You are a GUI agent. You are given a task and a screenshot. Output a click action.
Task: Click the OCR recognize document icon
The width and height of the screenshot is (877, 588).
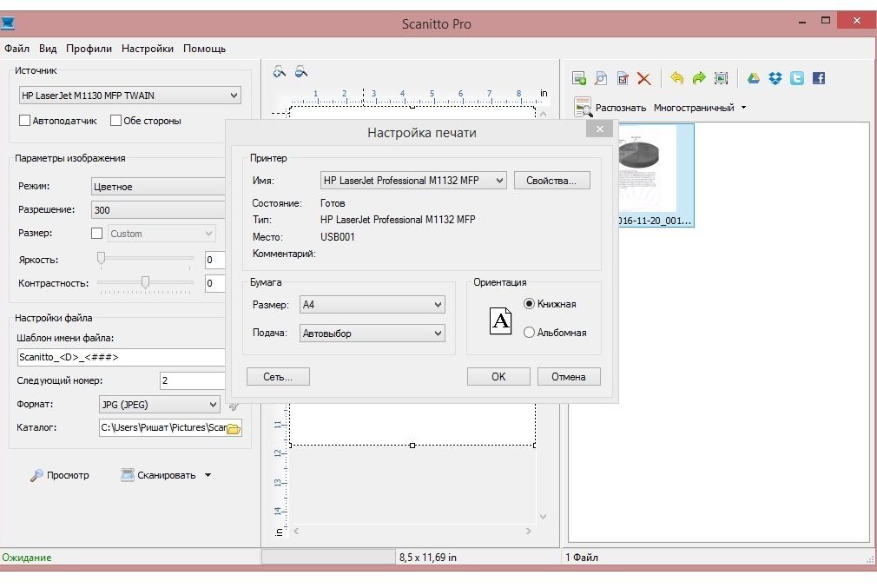[583, 107]
